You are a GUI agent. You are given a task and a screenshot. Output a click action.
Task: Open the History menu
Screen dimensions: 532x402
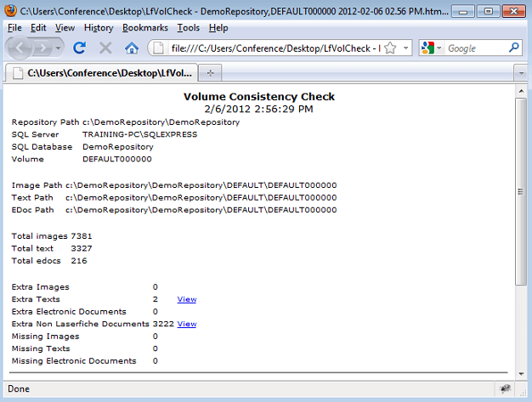(99, 28)
